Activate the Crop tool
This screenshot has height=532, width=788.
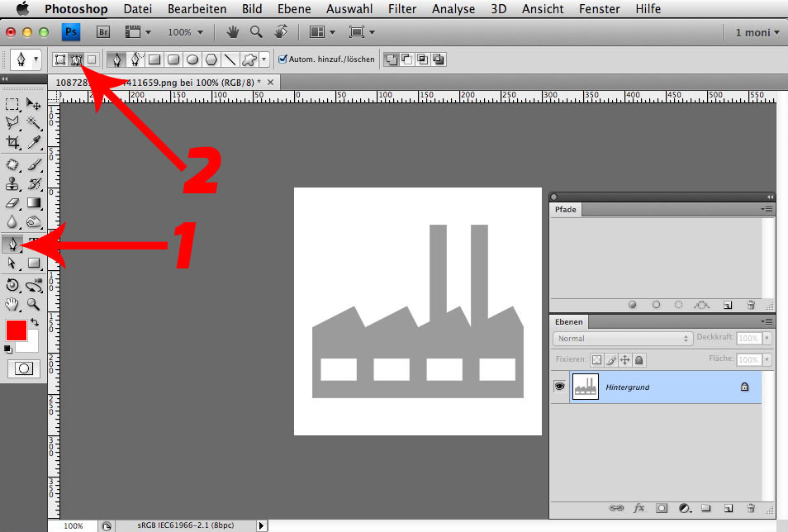click(12, 142)
